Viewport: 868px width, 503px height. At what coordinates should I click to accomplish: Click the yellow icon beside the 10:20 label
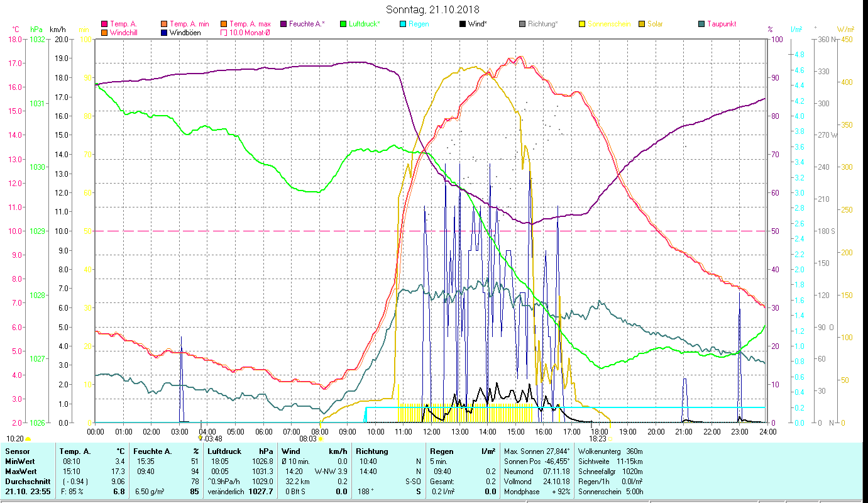click(28, 439)
